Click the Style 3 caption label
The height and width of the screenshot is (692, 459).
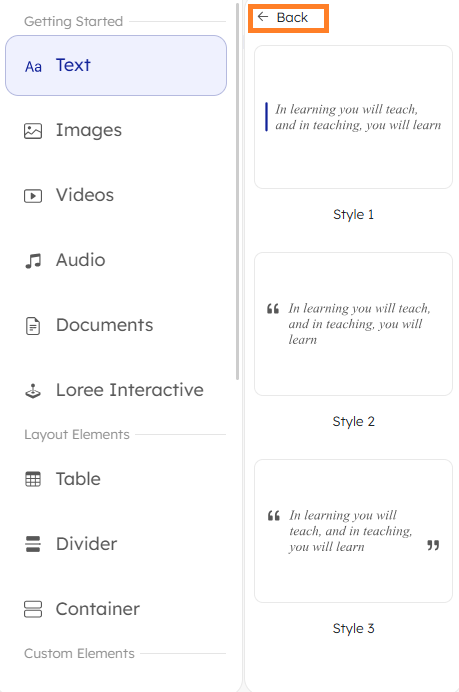tap(354, 628)
